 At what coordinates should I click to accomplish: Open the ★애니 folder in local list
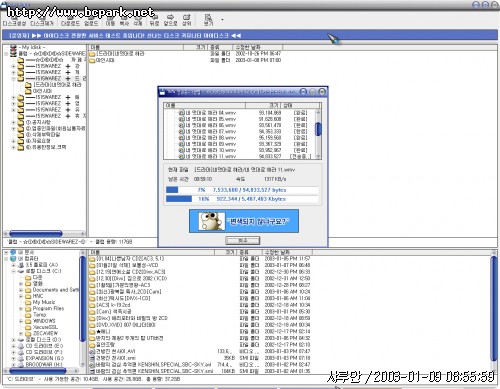[100, 331]
